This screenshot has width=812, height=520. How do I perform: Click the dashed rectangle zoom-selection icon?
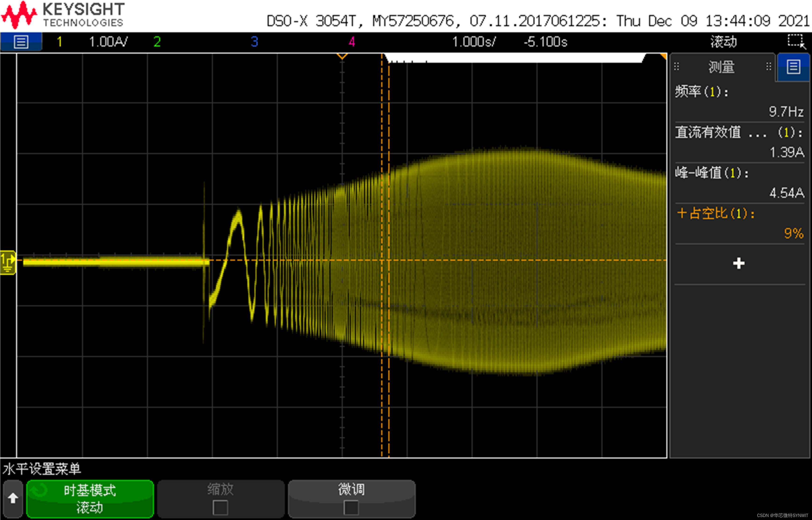tap(796, 42)
